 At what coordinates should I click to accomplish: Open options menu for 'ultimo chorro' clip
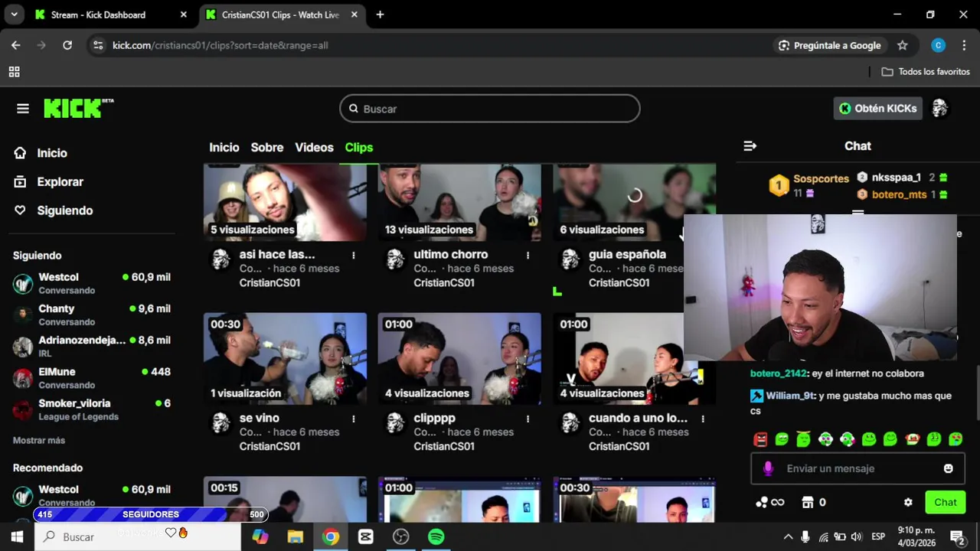(528, 255)
